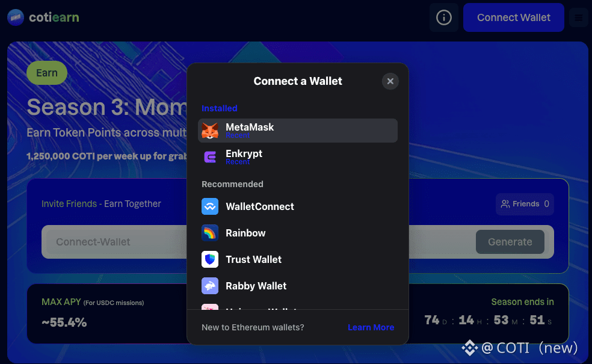Click the Recommended section heading
592x364 pixels.
(x=232, y=184)
